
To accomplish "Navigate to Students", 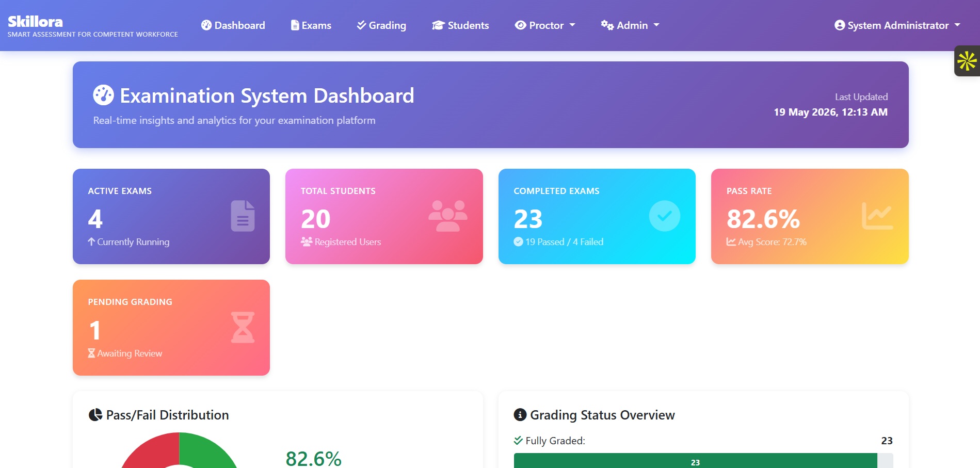I will 460,25.
